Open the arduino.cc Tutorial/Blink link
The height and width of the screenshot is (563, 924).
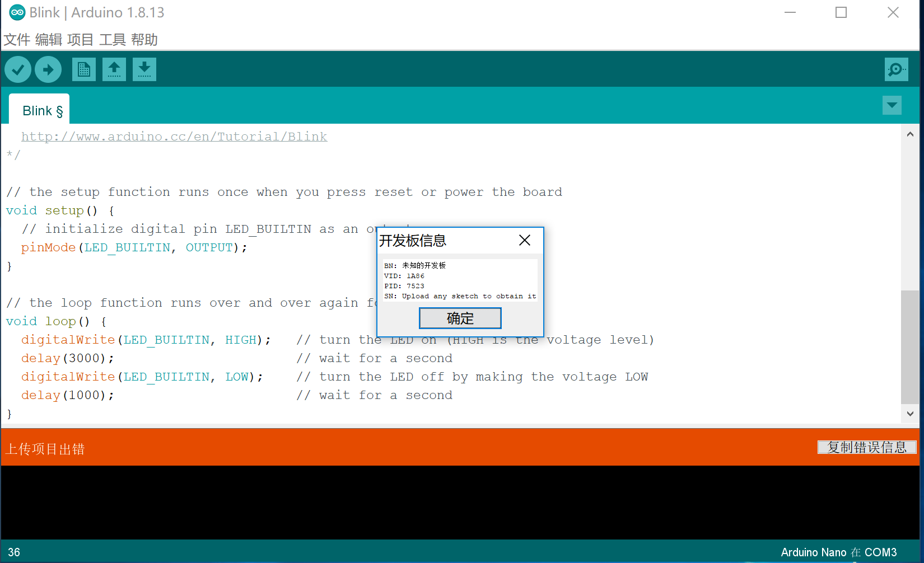pos(174,137)
